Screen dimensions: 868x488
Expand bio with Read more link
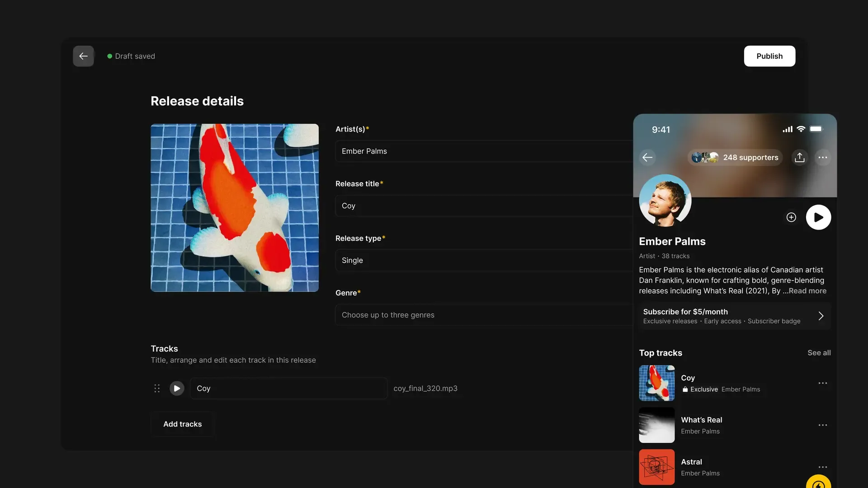pyautogui.click(x=807, y=291)
